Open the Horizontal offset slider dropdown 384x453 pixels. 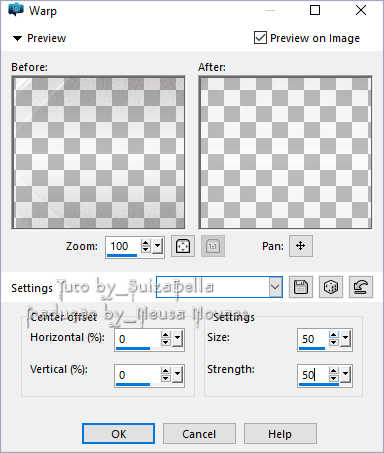point(178,339)
